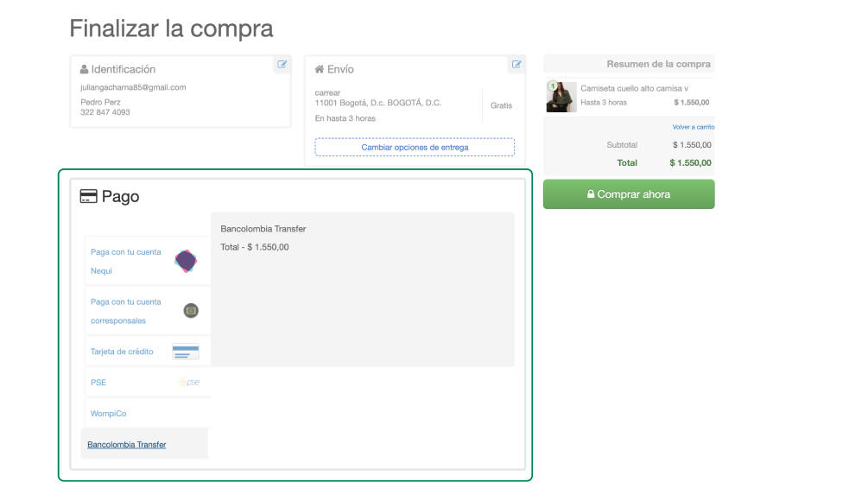The width and height of the screenshot is (868, 501).
Task: Open the Camiseta product thumbnail
Action: (x=561, y=97)
